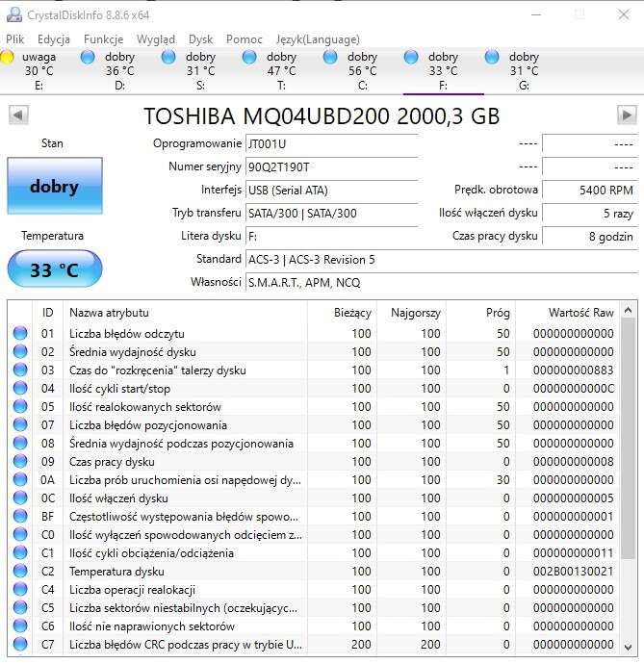Open the Język(Language) menu
644x664 pixels.
[x=318, y=39]
